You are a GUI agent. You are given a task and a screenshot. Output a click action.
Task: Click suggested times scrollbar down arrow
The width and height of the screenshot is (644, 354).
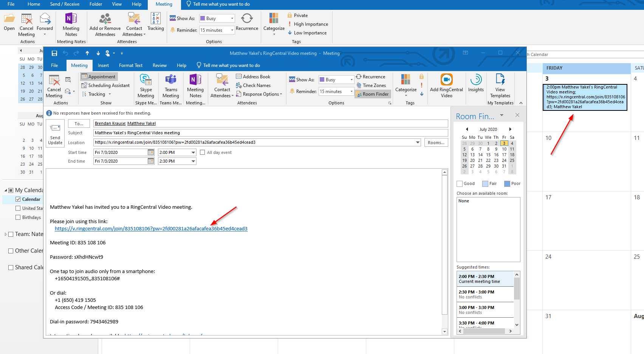[x=517, y=324]
